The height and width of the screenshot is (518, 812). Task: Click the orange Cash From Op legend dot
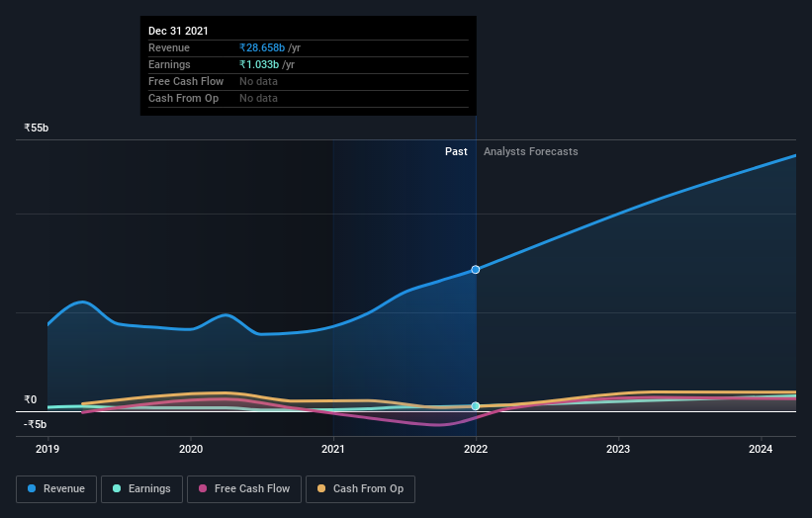[x=321, y=488]
